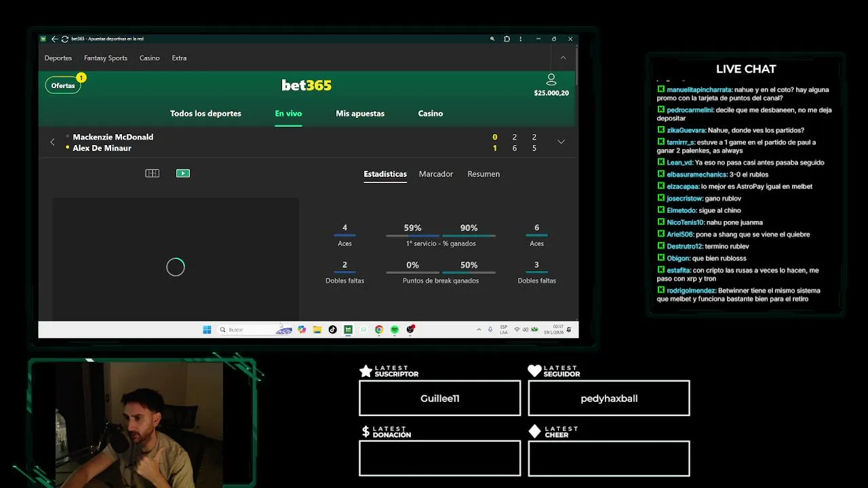The image size is (868, 488).
Task: Click chat username rodrigolmendez
Action: pyautogui.click(x=692, y=290)
